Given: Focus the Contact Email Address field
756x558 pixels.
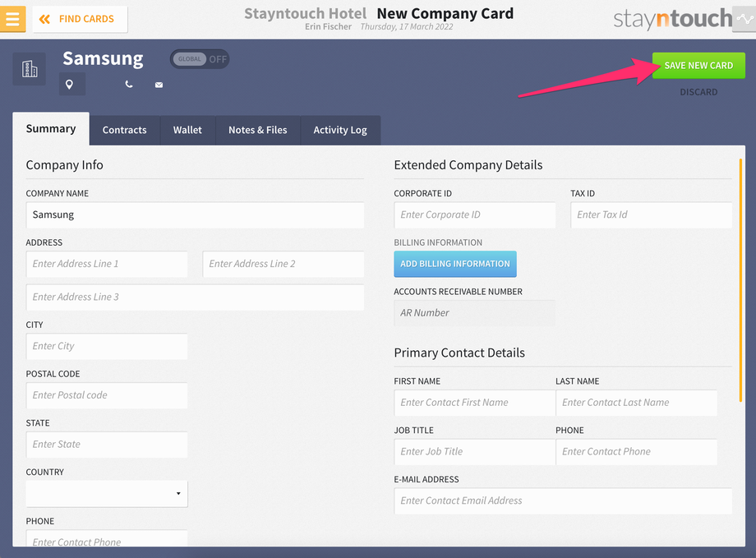Looking at the screenshot, I should (563, 501).
